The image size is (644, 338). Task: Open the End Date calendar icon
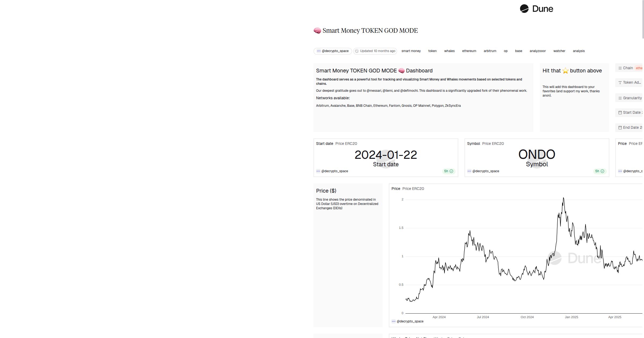click(620, 127)
